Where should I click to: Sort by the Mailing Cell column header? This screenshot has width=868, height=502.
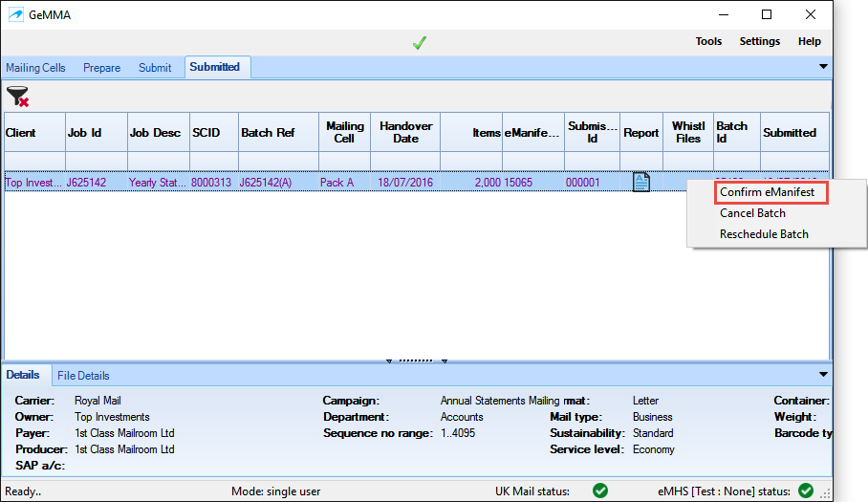pos(345,132)
